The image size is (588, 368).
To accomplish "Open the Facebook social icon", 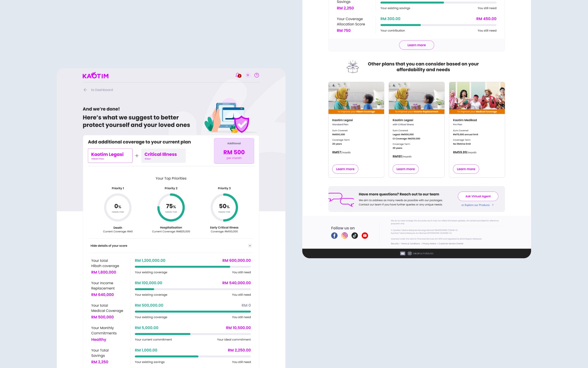I will 334,236.
